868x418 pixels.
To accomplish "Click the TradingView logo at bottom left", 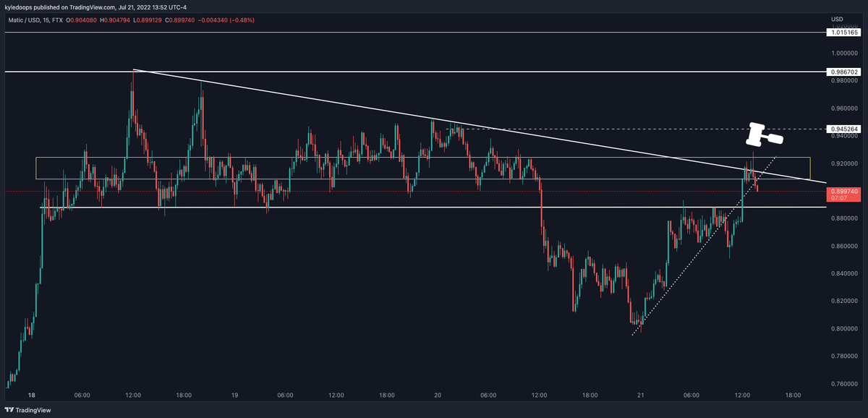I will 27,411.
